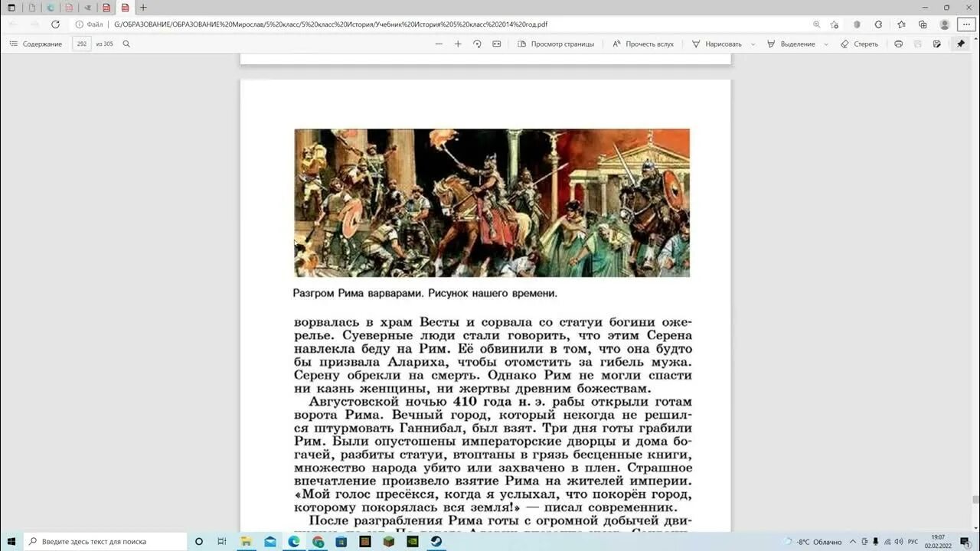Reload the page with refresh button

pyautogui.click(x=55, y=24)
